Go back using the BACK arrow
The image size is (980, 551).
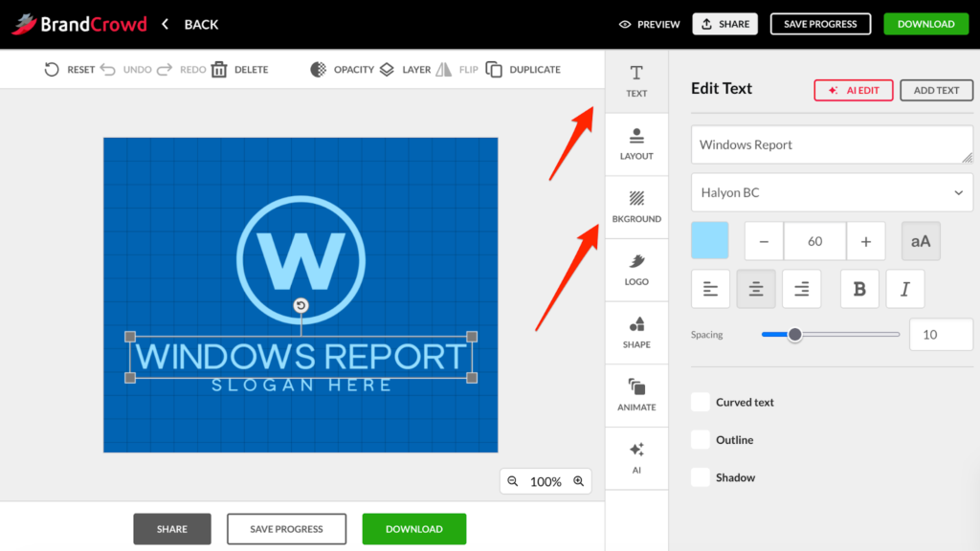(x=165, y=24)
